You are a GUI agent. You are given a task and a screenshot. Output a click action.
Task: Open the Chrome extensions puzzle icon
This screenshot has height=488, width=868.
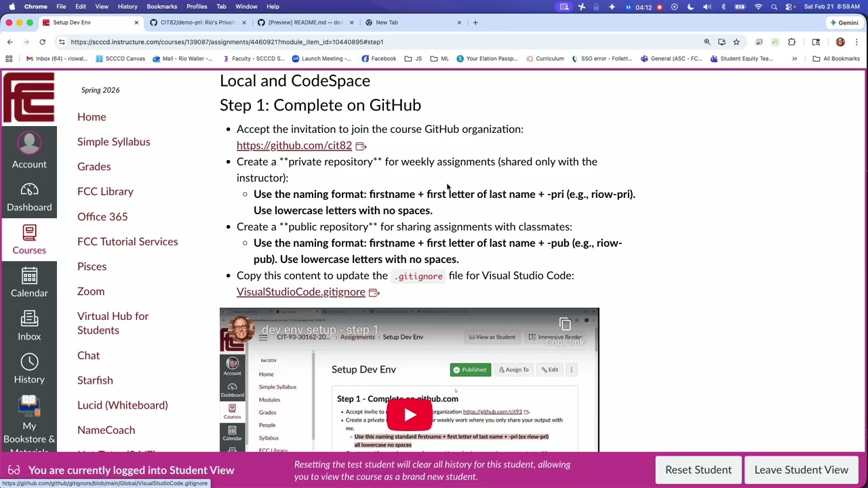[x=791, y=42]
